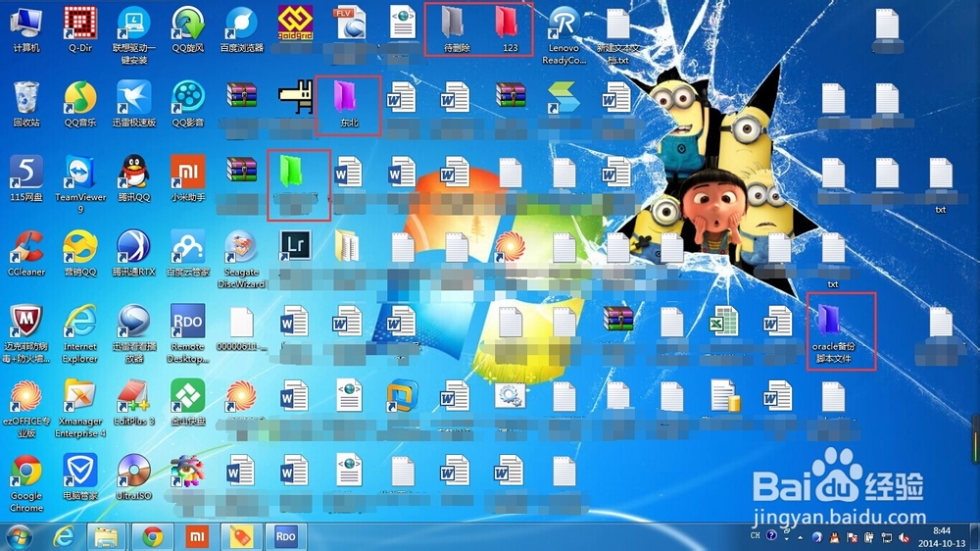Viewport: 980px width, 551px height.
Task: Open 迈克菲防病毒 McAfee shortcut
Action: tap(26, 334)
